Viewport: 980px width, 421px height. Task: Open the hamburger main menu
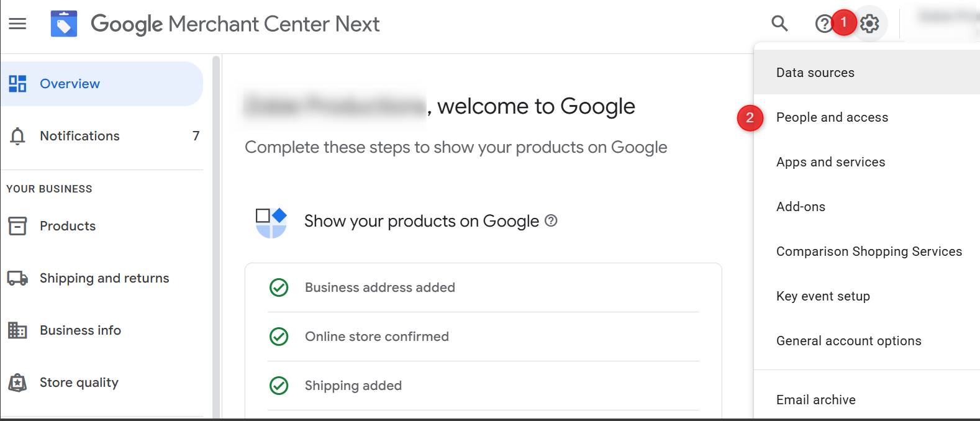[17, 24]
